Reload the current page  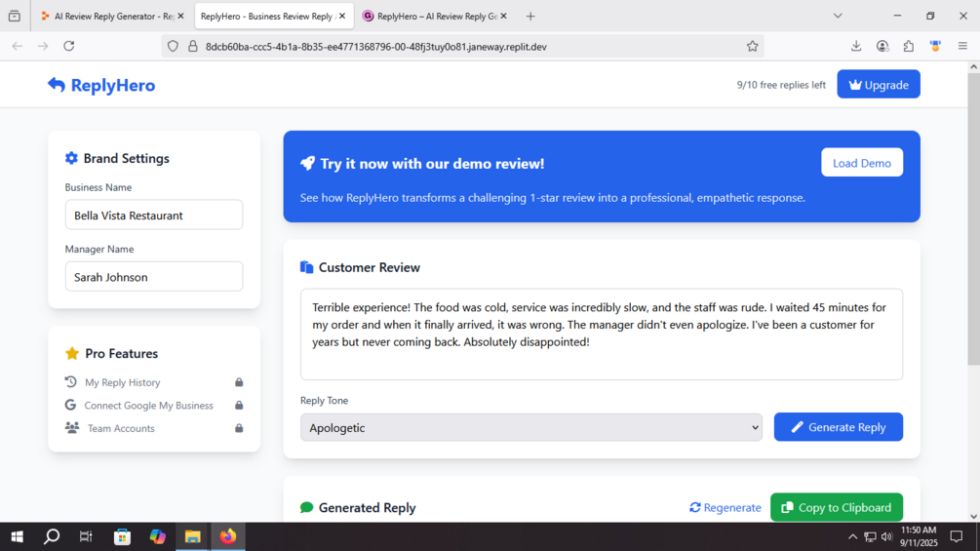[x=69, y=46]
